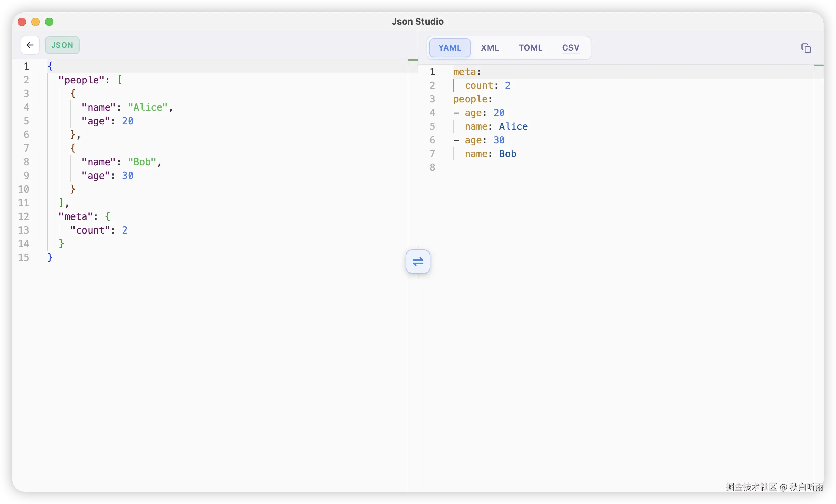Click the YAML editor overview ruler marker
This screenshot has height=504, width=836.
[819, 65]
